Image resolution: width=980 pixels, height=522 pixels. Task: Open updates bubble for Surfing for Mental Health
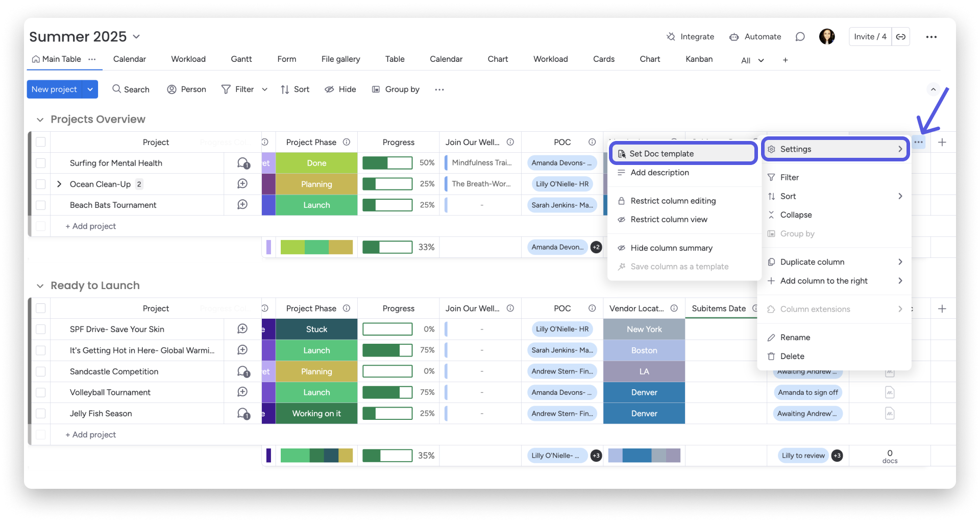243,163
